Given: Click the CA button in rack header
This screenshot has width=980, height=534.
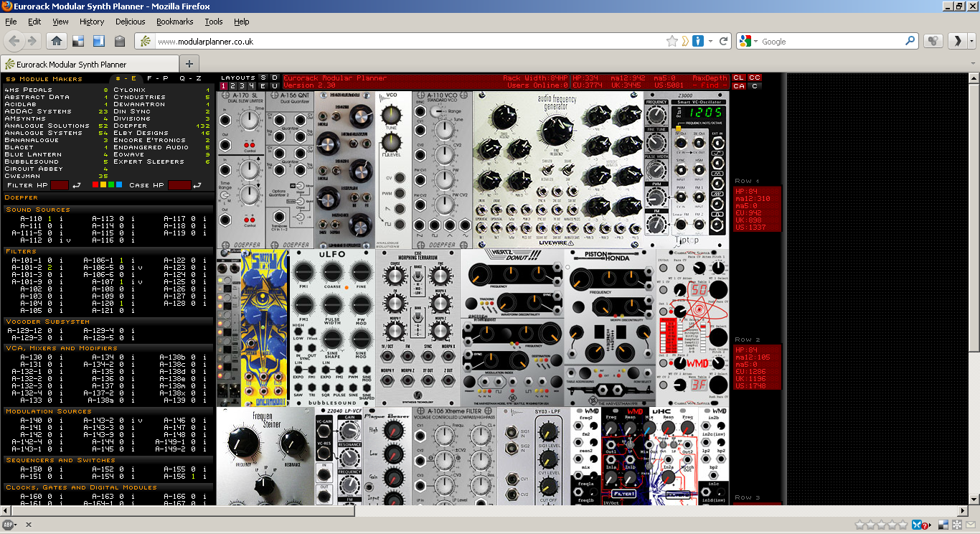Looking at the screenshot, I should 739,86.
